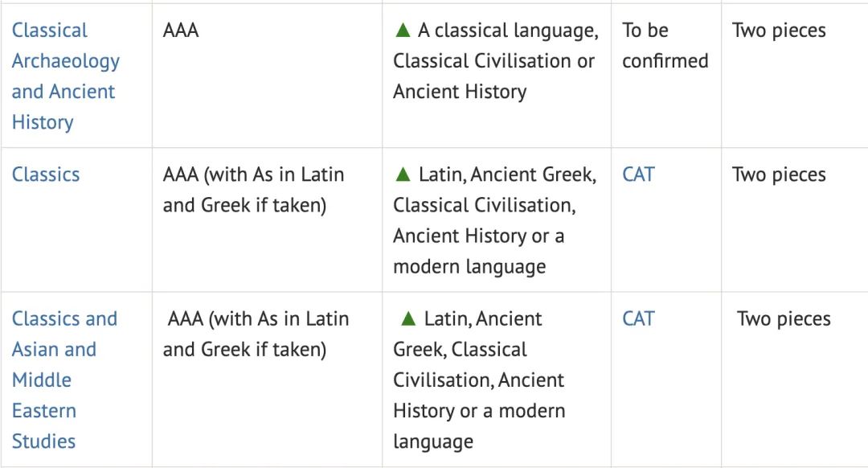
Task: Click AAA requirement in Asian and Middle Eastern row
Action: 256,334
